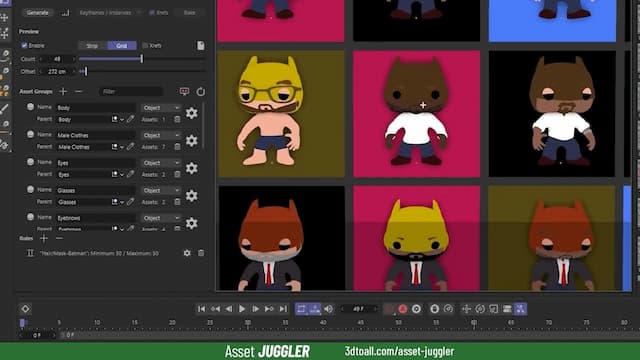The width and height of the screenshot is (640, 360).
Task: Toggle the Preview Enable checkbox
Action: coord(24,45)
